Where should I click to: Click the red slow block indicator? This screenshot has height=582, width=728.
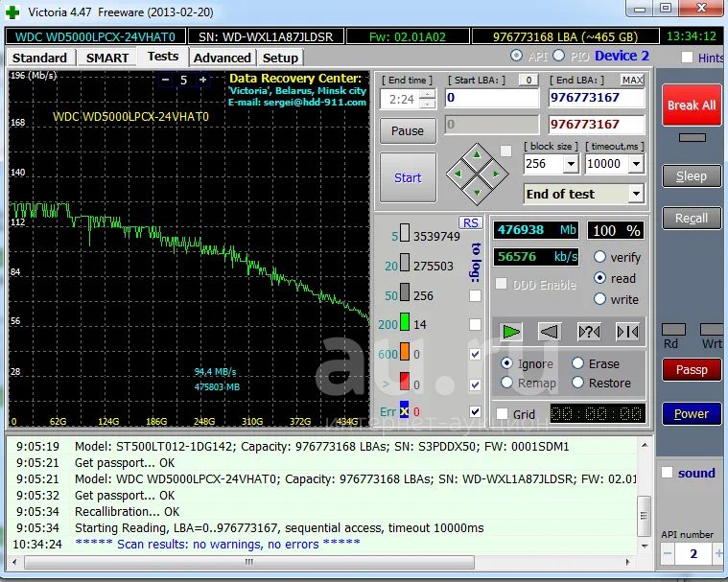click(x=405, y=382)
